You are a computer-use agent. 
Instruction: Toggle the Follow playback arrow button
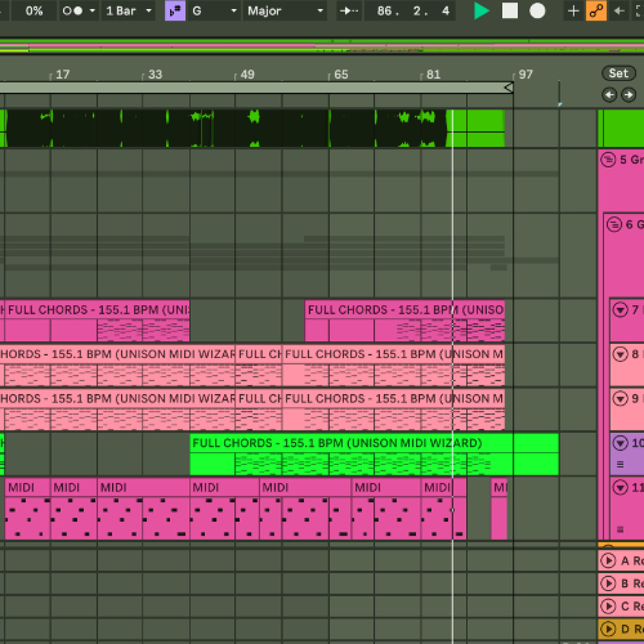[x=349, y=11]
